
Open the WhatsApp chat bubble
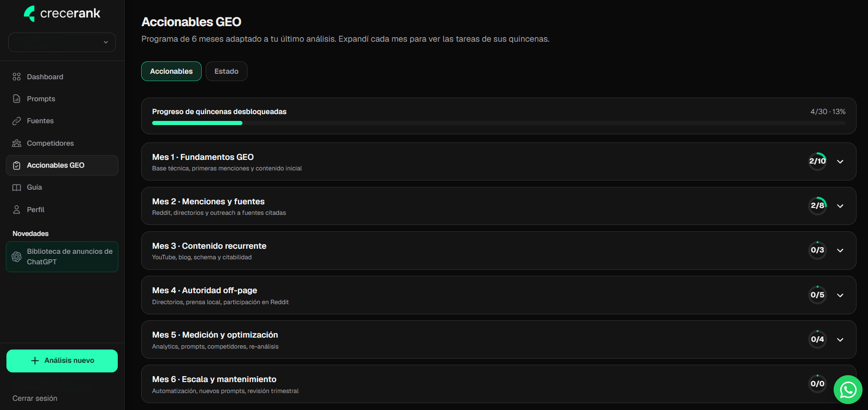[848, 390]
